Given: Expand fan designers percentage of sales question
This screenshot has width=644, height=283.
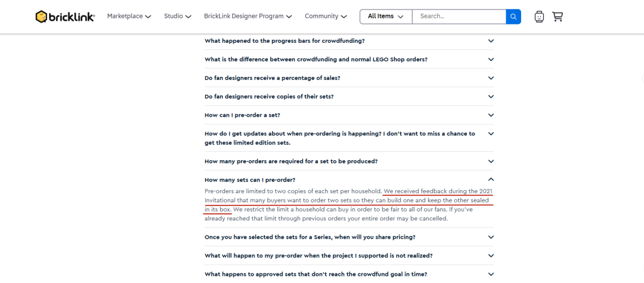Looking at the screenshot, I should click(x=349, y=78).
